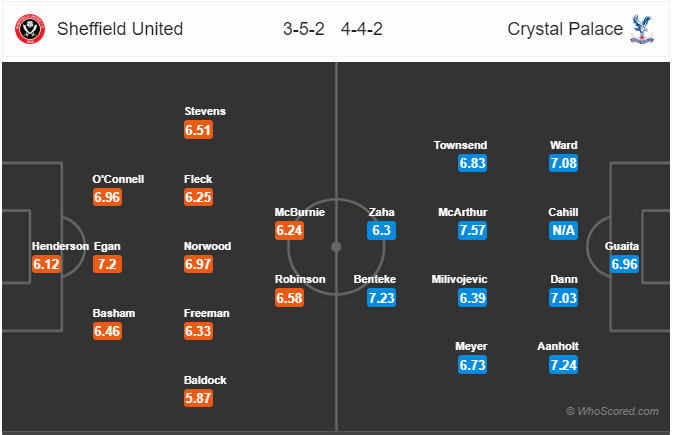Viewport: 673px width, 435px height.
Task: Click the WhoScored.com watermark
Action: 612,411
